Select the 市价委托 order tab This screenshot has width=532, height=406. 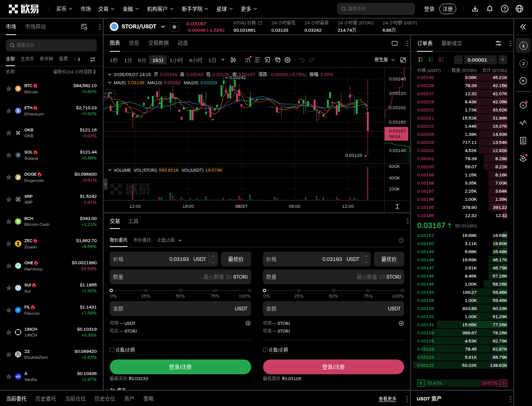point(142,240)
